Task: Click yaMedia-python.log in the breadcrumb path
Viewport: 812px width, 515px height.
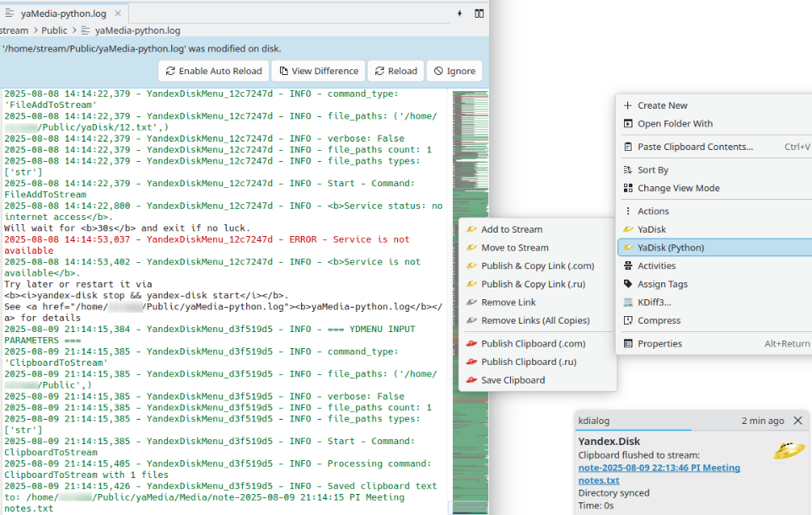Action: coord(137,30)
